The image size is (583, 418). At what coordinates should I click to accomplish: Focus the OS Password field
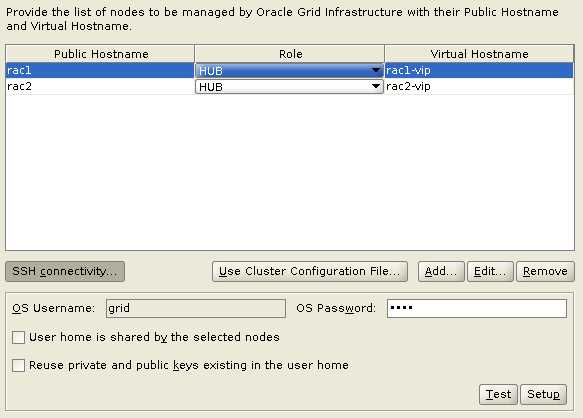click(x=477, y=308)
